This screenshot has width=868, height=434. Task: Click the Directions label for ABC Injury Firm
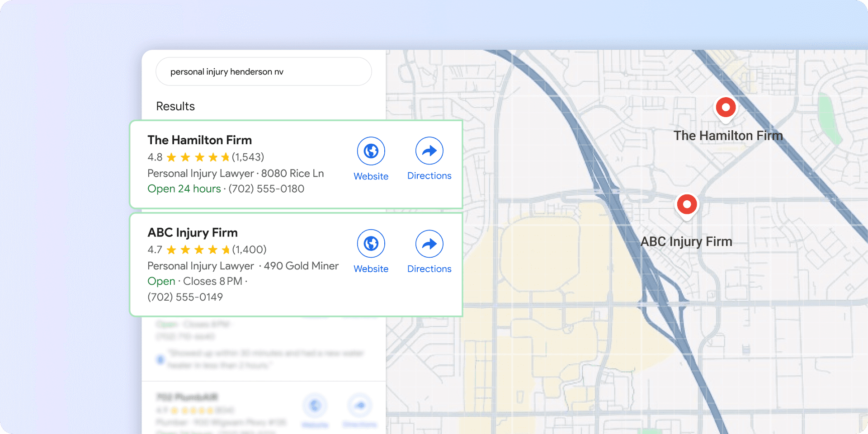coord(429,269)
